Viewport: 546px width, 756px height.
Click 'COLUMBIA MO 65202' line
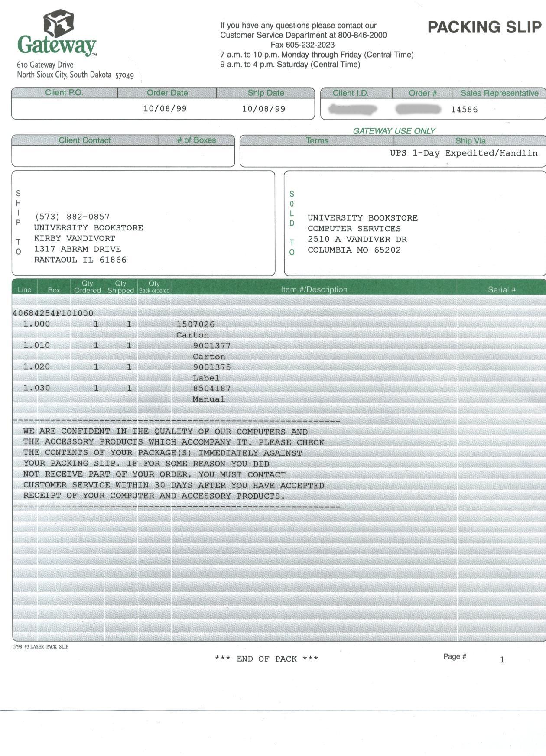354,250
